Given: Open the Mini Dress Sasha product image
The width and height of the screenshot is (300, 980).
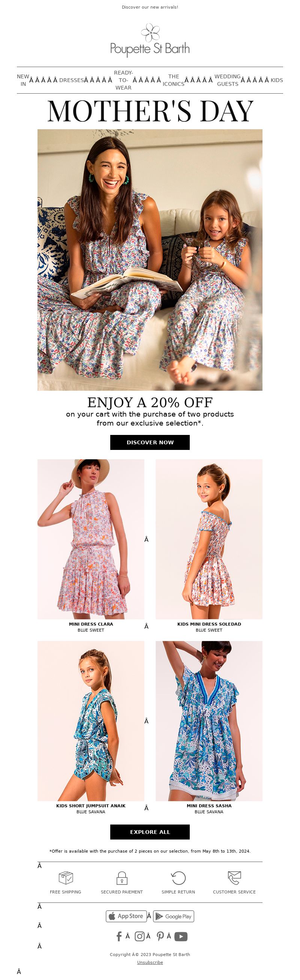Looking at the screenshot, I should pos(209,721).
